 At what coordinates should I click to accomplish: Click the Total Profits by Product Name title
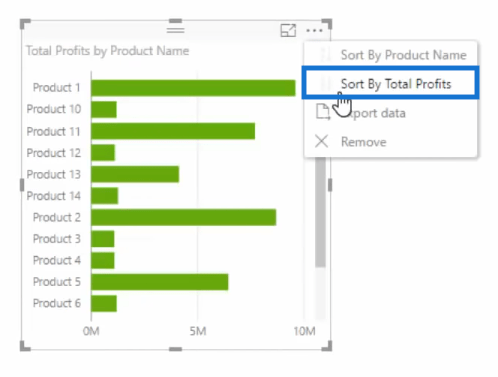[x=107, y=51]
